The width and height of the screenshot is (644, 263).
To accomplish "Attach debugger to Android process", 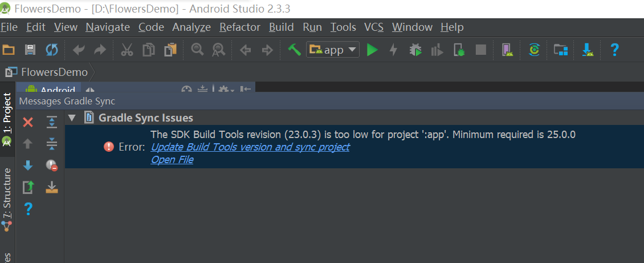I will (x=459, y=50).
